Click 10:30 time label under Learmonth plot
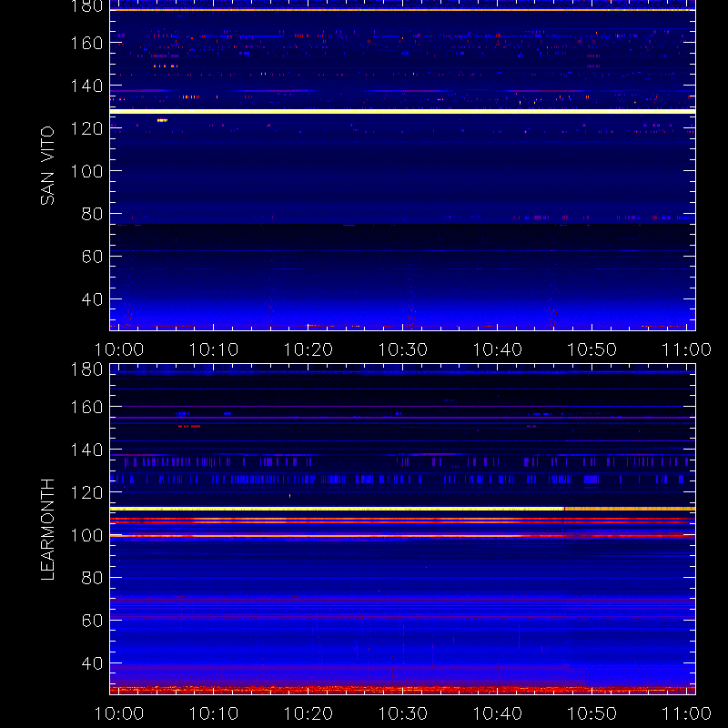The image size is (728, 728). [402, 713]
